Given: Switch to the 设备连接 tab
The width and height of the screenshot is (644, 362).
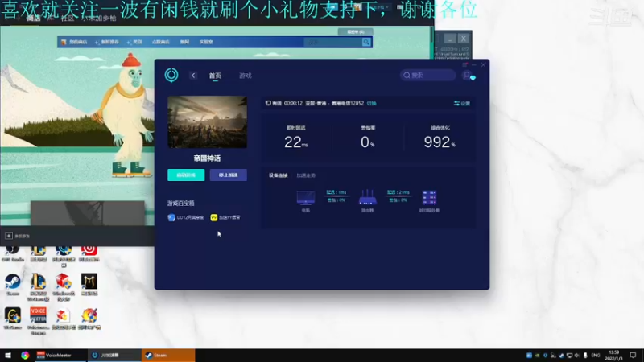Looking at the screenshot, I should pos(278,175).
